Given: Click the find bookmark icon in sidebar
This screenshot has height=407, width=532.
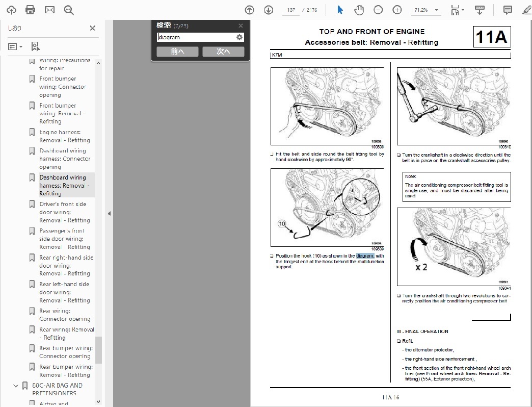Looking at the screenshot, I should (x=35, y=46).
